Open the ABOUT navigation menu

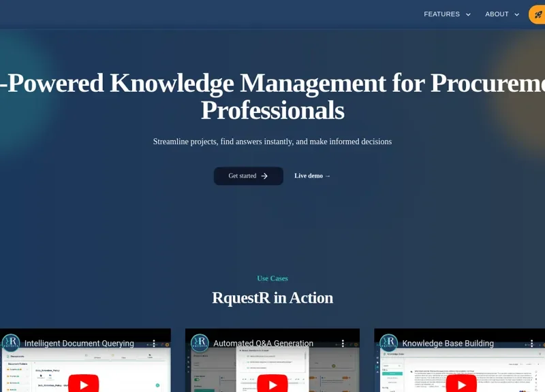point(497,14)
